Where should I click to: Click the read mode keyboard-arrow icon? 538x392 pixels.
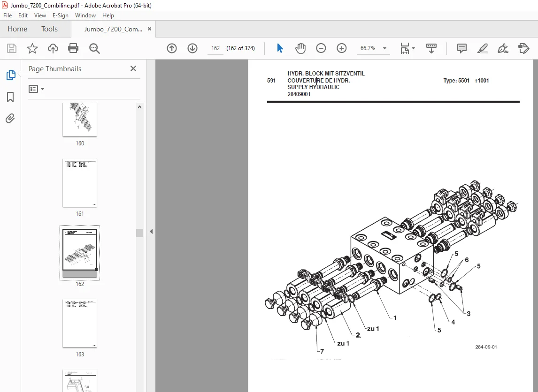pos(431,48)
